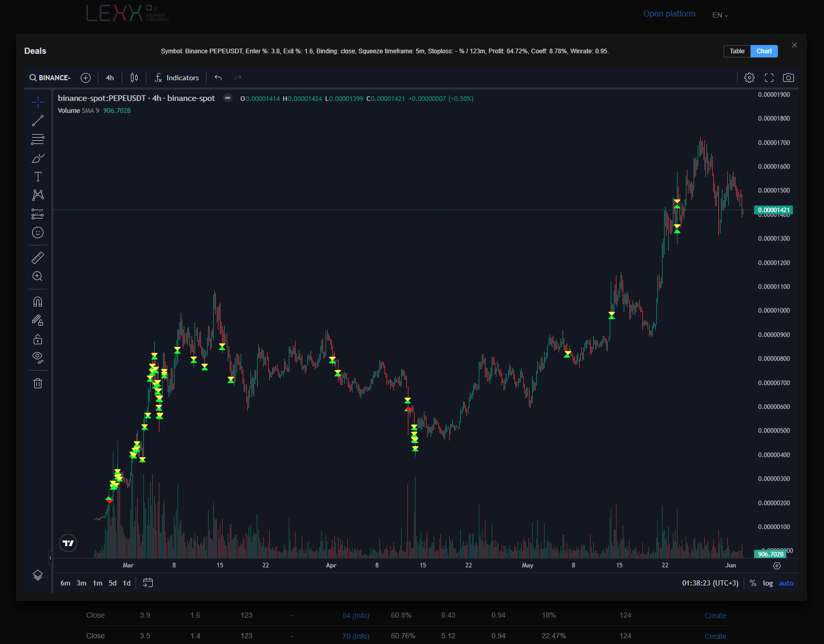Set range to 1m

pyautogui.click(x=97, y=583)
